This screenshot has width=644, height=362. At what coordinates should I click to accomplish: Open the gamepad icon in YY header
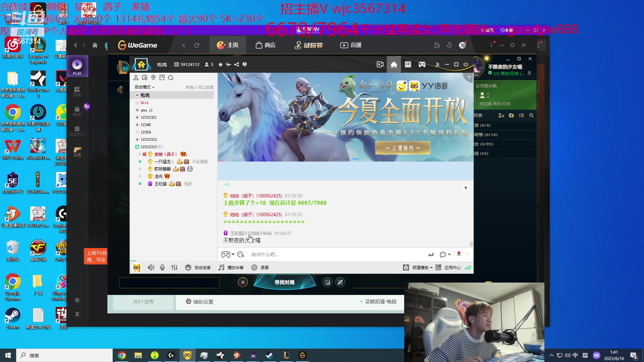coord(422,64)
